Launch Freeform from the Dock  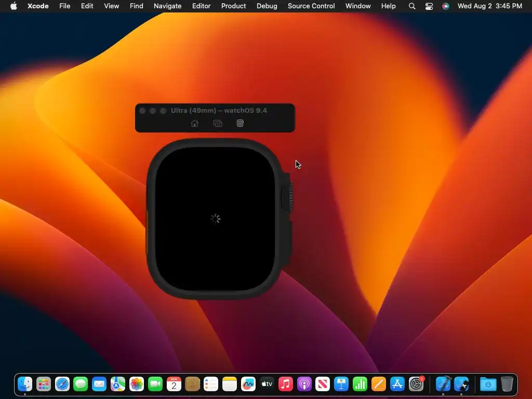(x=248, y=384)
